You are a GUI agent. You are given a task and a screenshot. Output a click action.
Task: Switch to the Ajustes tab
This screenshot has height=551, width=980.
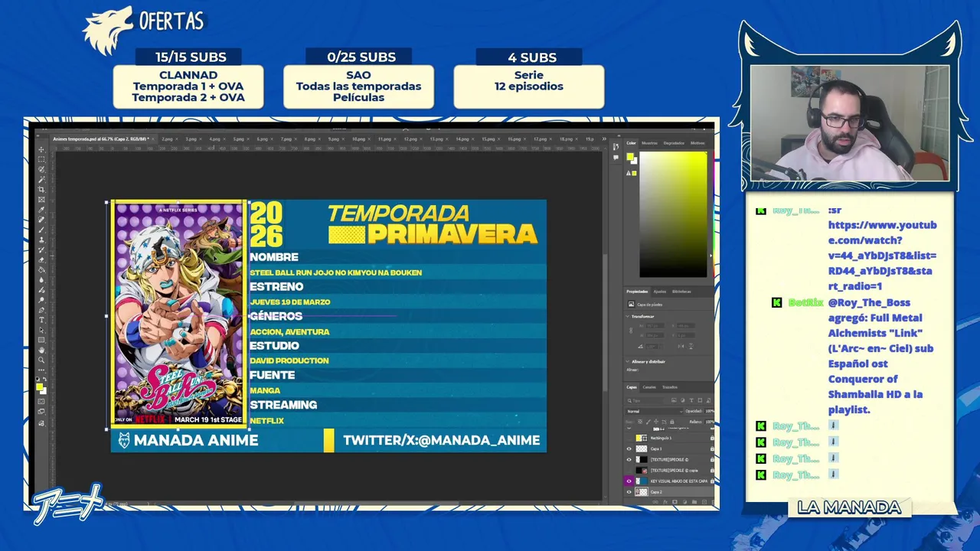pyautogui.click(x=660, y=292)
